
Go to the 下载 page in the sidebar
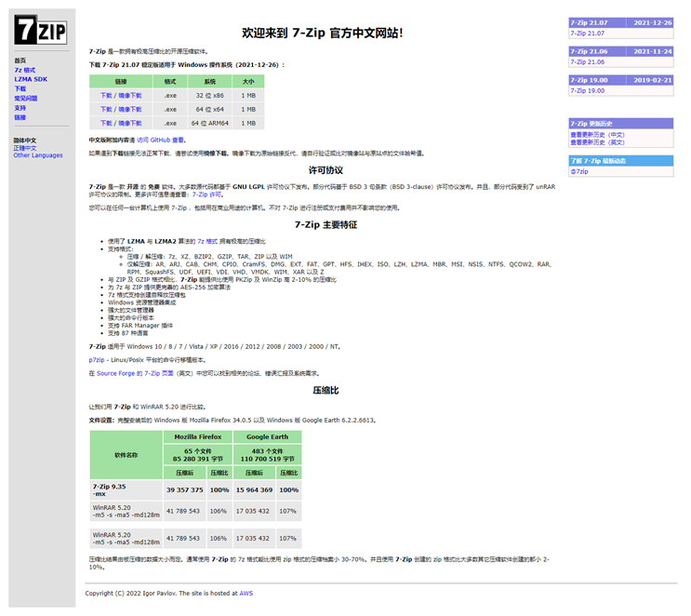[20, 88]
